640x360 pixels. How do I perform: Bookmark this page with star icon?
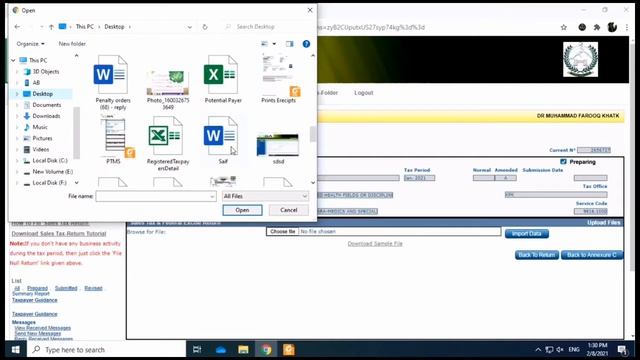(564, 27)
